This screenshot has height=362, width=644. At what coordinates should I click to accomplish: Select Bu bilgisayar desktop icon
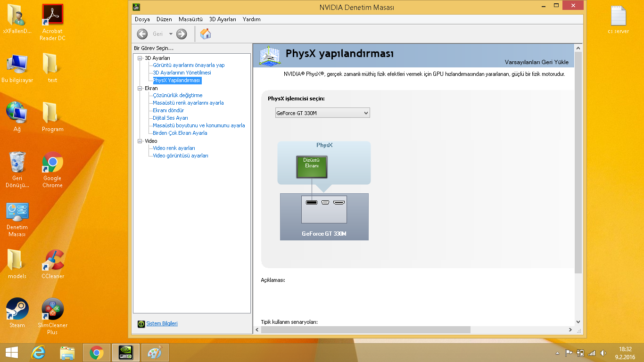(x=17, y=68)
